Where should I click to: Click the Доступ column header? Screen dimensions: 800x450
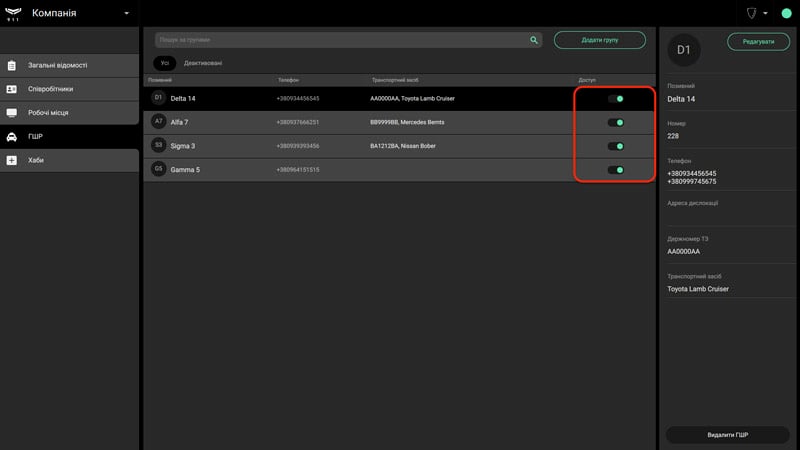587,80
